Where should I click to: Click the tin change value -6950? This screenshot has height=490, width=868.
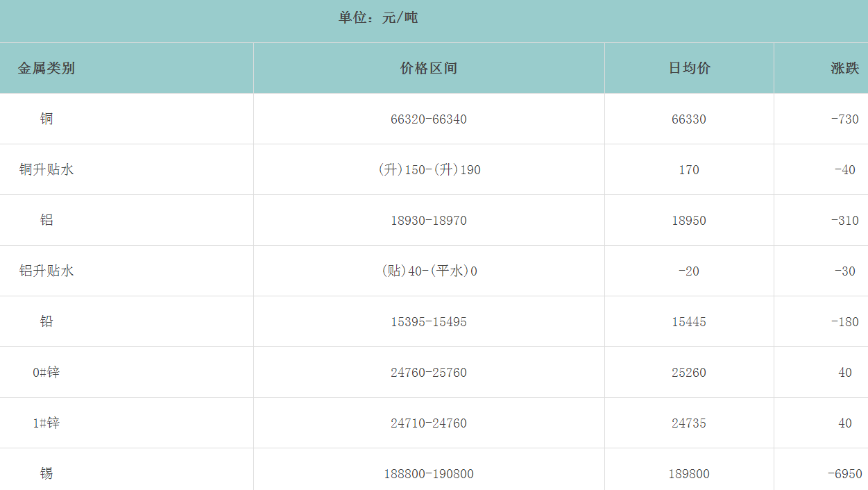pos(844,474)
